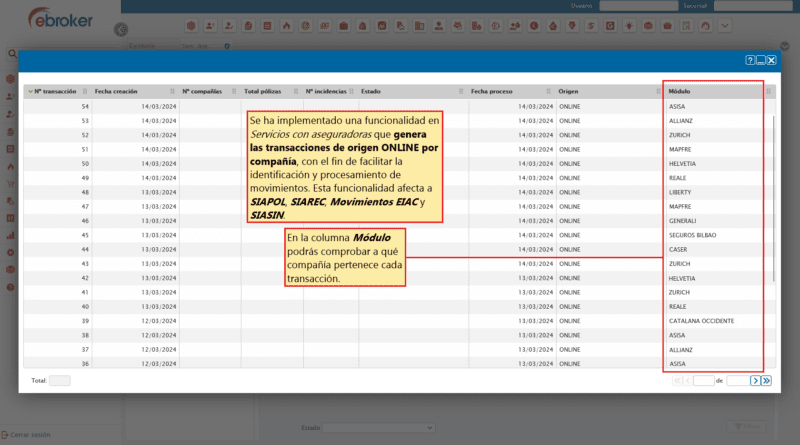
Task: Sort by Estado column header
Action: pos(370,91)
